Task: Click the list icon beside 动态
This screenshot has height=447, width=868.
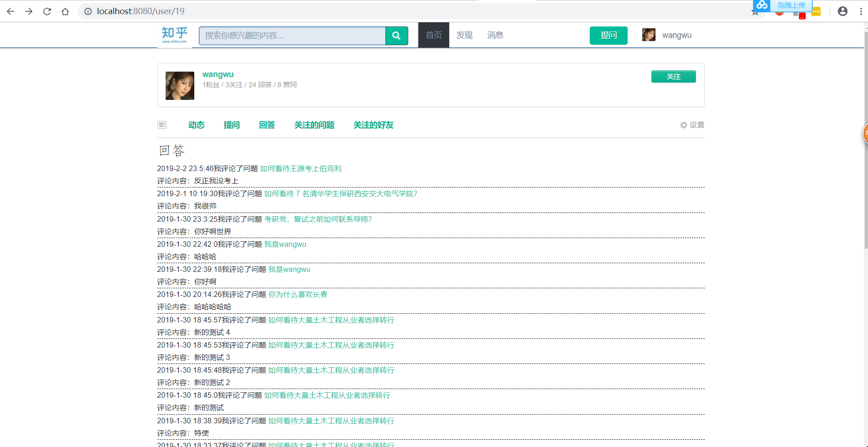Action: 162,125
